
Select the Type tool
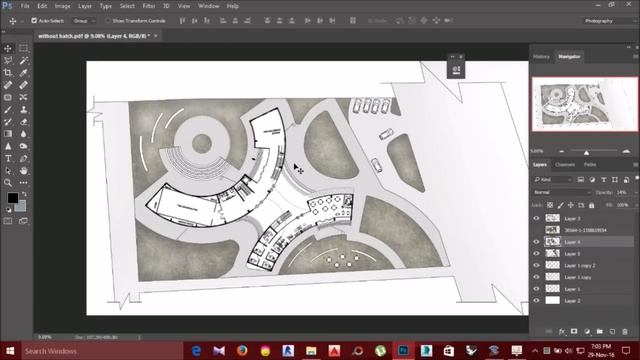tap(8, 158)
